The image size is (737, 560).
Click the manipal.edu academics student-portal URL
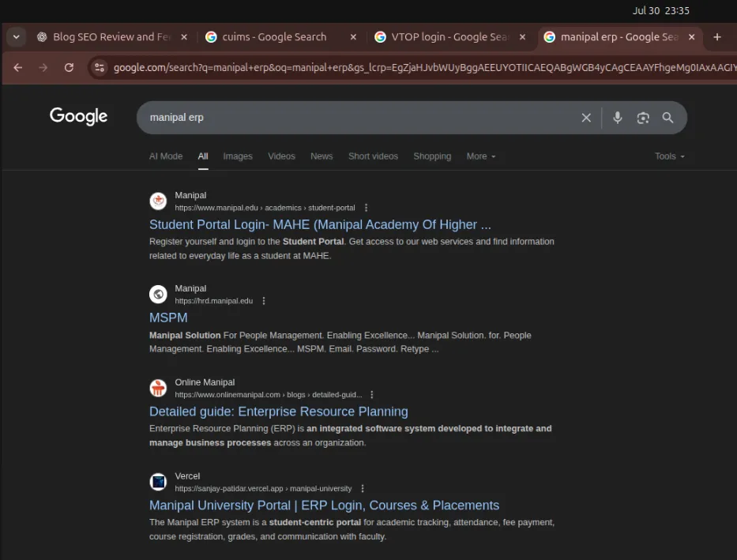tap(265, 208)
